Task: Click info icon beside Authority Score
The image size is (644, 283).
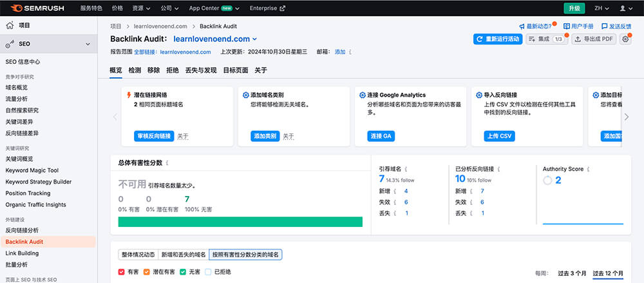Action: tap(588, 169)
